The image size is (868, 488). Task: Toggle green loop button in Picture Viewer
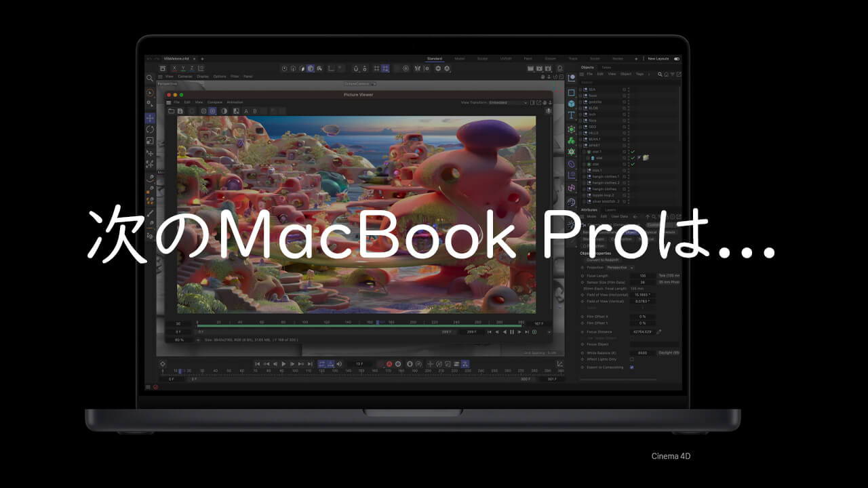point(534,332)
